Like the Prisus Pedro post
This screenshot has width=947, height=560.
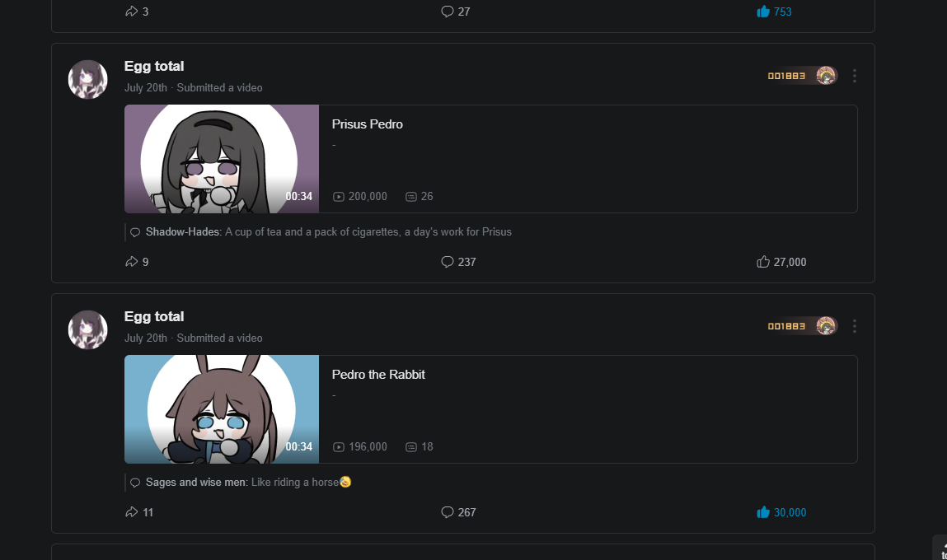click(781, 262)
